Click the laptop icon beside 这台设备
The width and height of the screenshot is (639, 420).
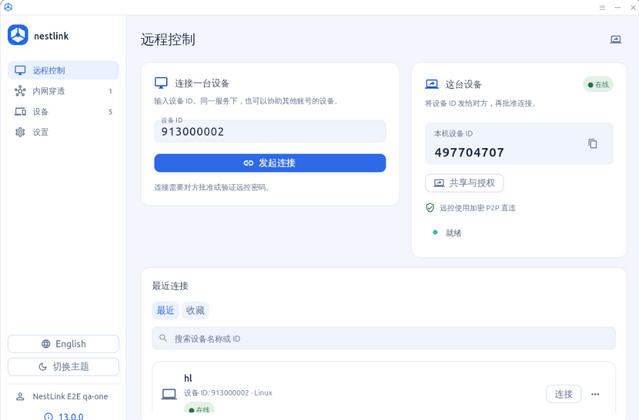tap(432, 84)
